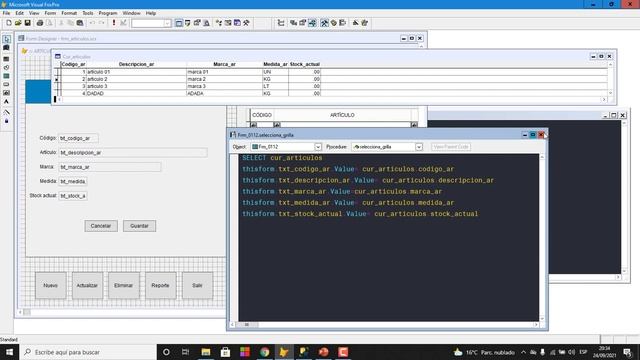Open the Format menu
The width and height of the screenshot is (640, 360).
coord(69,13)
